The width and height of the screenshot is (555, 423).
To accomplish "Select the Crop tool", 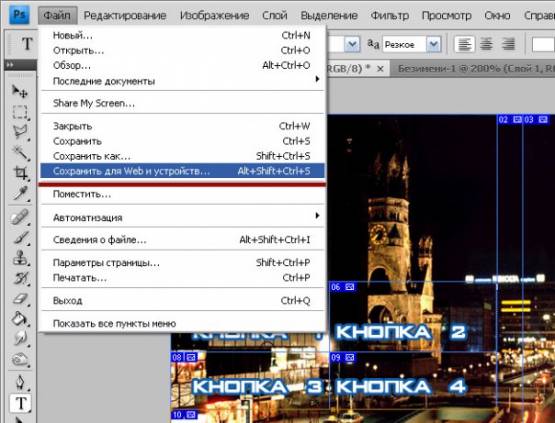I will click(20, 173).
